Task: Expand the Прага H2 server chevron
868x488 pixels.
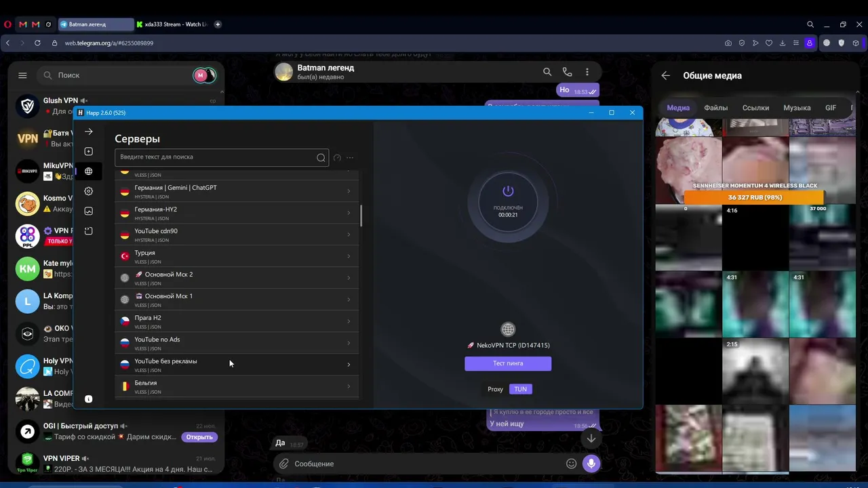Action: tap(349, 321)
